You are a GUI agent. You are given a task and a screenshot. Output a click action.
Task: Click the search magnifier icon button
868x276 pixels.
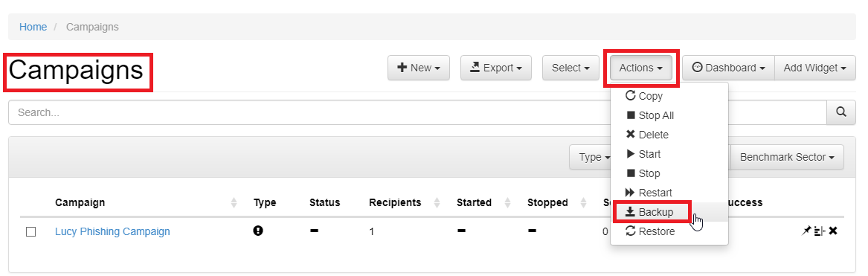841,112
